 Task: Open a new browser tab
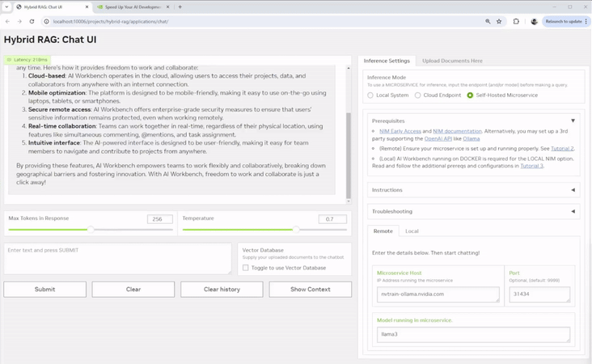(180, 6)
